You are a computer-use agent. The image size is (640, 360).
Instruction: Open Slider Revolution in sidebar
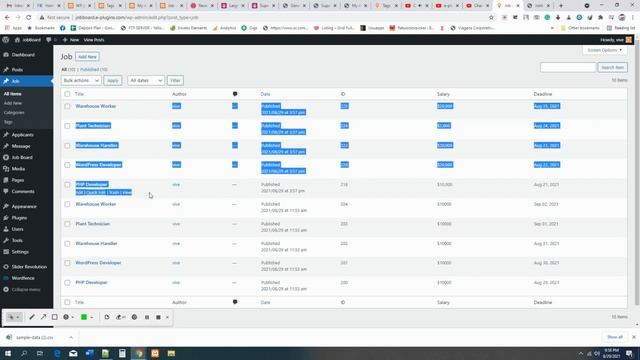[x=29, y=267]
